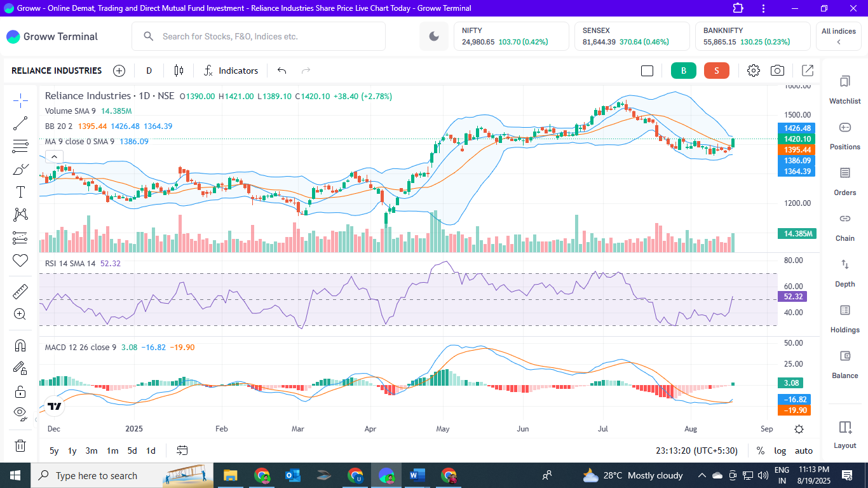This screenshot has height=488, width=868.
Task: Click the B button to buy Reliance
Action: tap(683, 71)
